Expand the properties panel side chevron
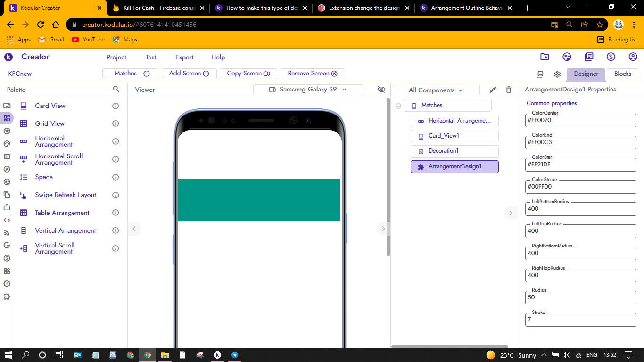The width and height of the screenshot is (644, 362). tap(511, 213)
